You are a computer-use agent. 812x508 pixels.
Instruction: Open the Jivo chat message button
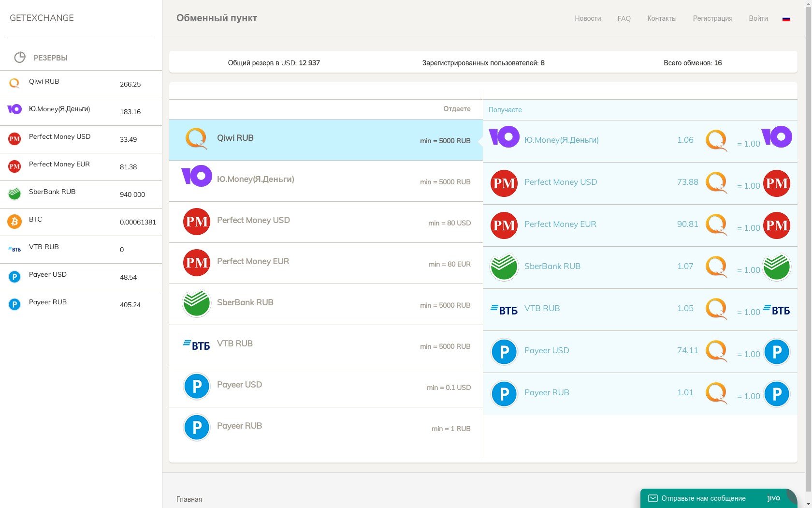point(718,498)
